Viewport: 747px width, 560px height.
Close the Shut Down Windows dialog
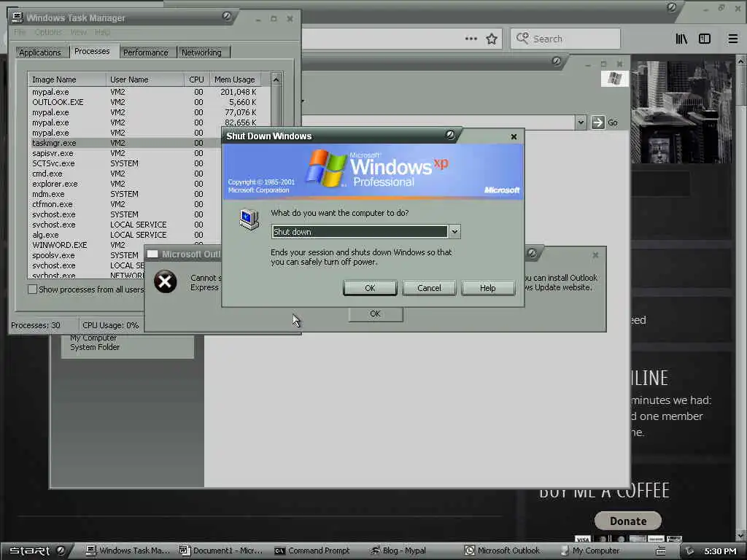point(514,136)
